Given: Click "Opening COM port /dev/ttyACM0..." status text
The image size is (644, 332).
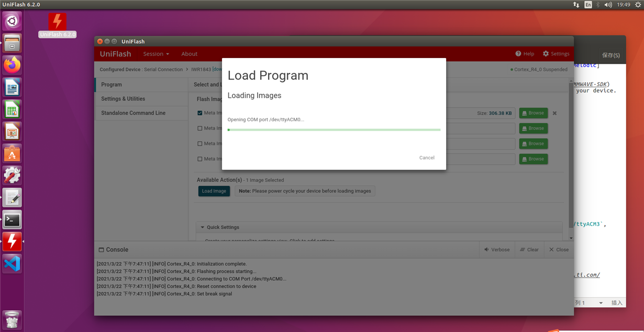Looking at the screenshot, I should tap(265, 120).
